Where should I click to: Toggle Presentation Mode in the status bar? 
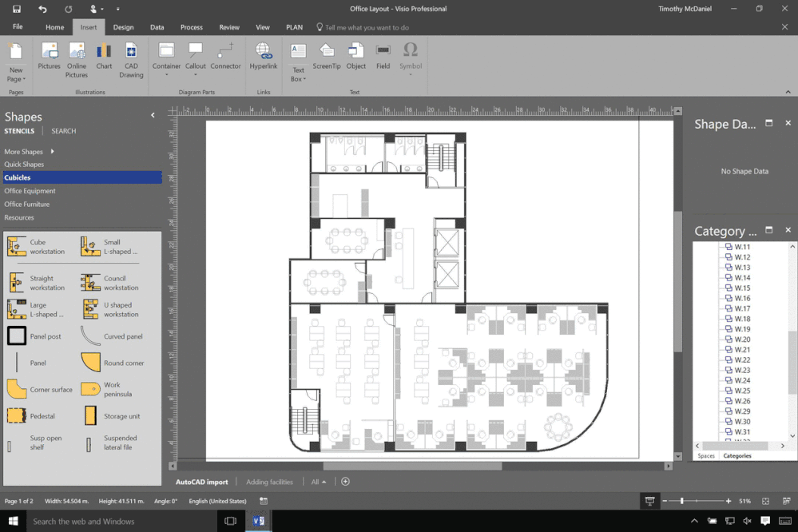click(650, 501)
